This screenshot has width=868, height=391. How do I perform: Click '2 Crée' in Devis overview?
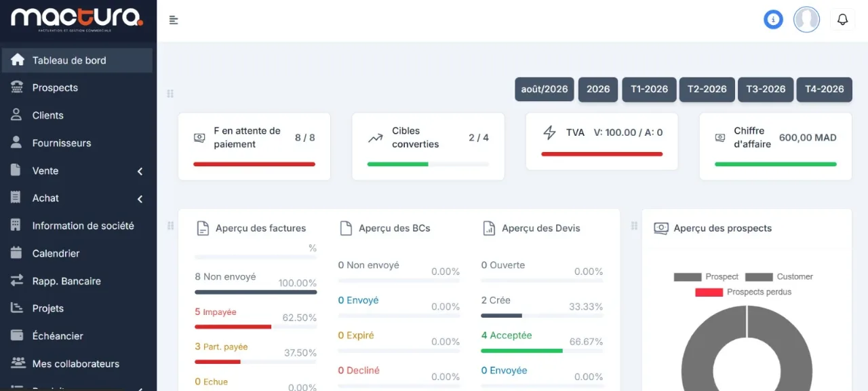point(496,300)
